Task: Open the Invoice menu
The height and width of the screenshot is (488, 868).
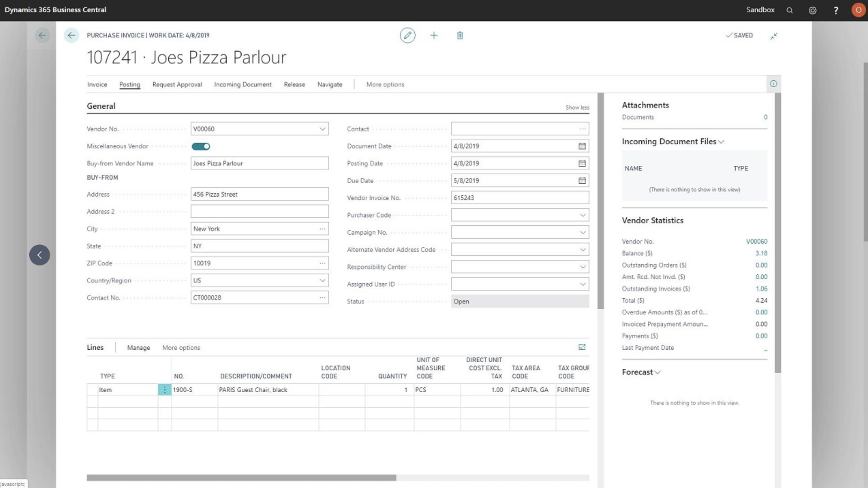Action: (x=97, y=85)
